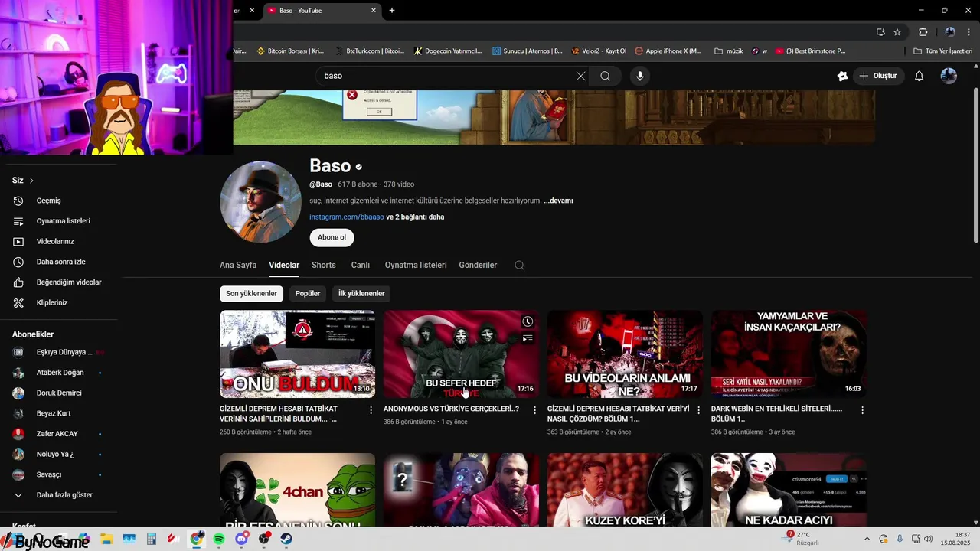980x551 pixels.
Task: Add ANONYMOUS video to queue icon
Action: pyautogui.click(x=528, y=337)
